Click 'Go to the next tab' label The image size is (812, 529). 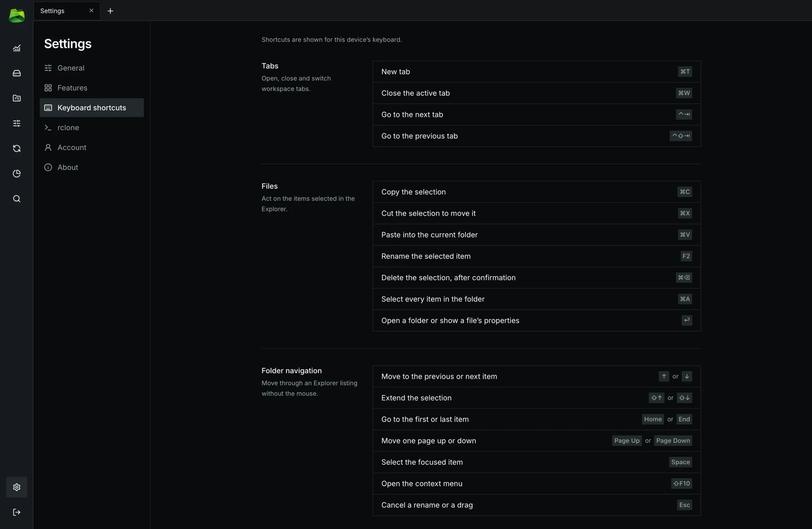click(412, 115)
